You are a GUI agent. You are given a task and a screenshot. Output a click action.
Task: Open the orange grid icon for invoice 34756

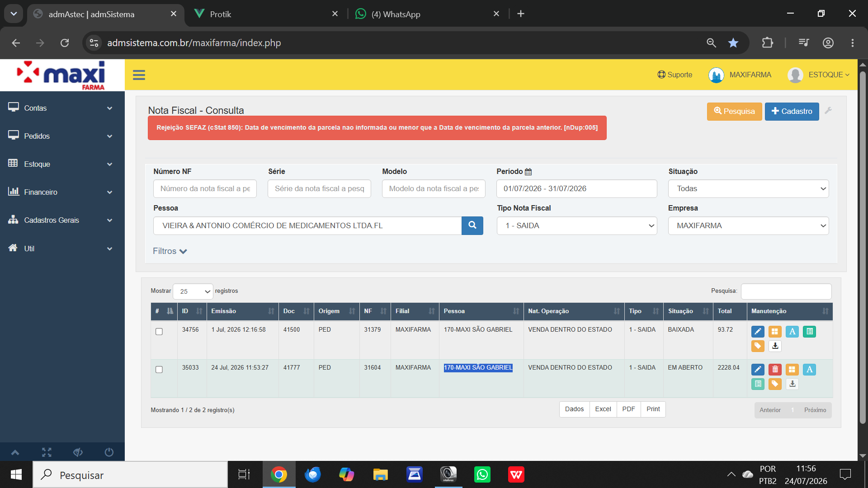(x=775, y=332)
